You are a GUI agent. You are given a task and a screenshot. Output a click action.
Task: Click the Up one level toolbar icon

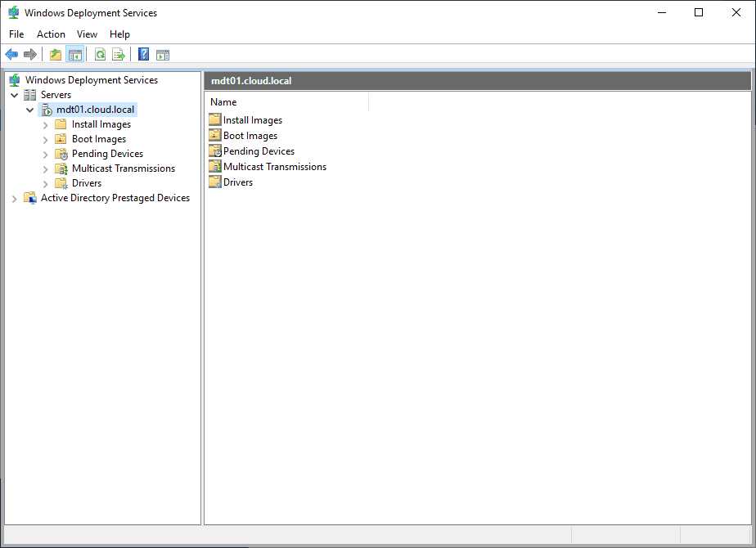(x=56, y=55)
